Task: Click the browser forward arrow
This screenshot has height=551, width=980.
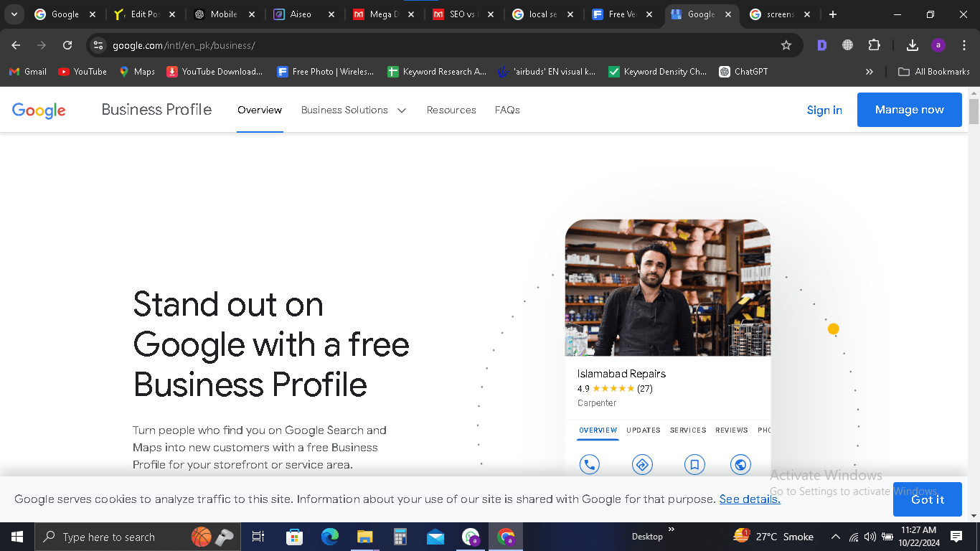Action: coord(42,45)
